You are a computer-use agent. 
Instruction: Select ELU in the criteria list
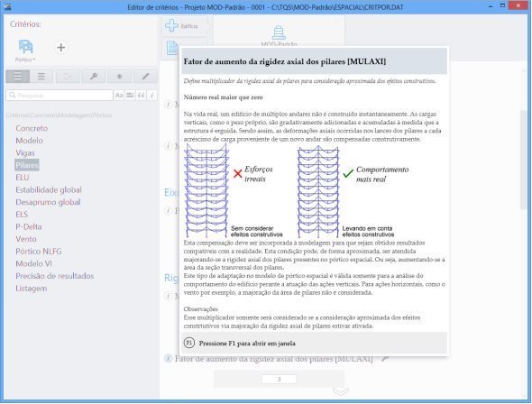tap(22, 178)
